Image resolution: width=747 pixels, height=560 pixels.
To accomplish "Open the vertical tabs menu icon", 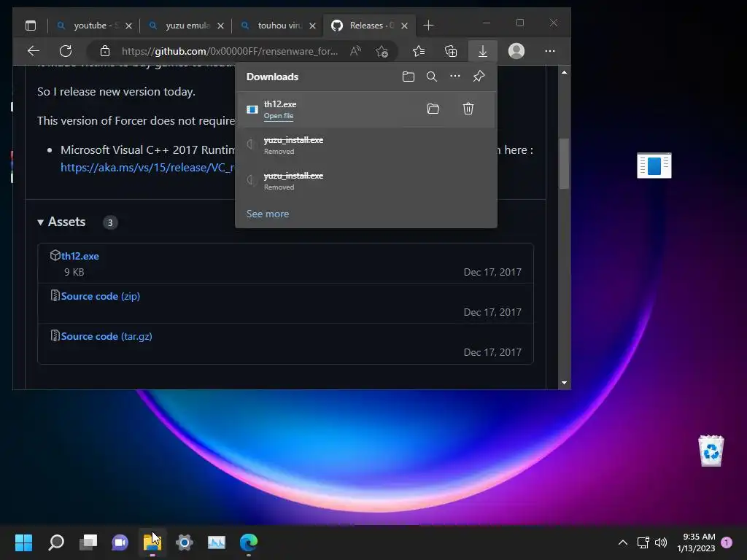I will (31, 26).
